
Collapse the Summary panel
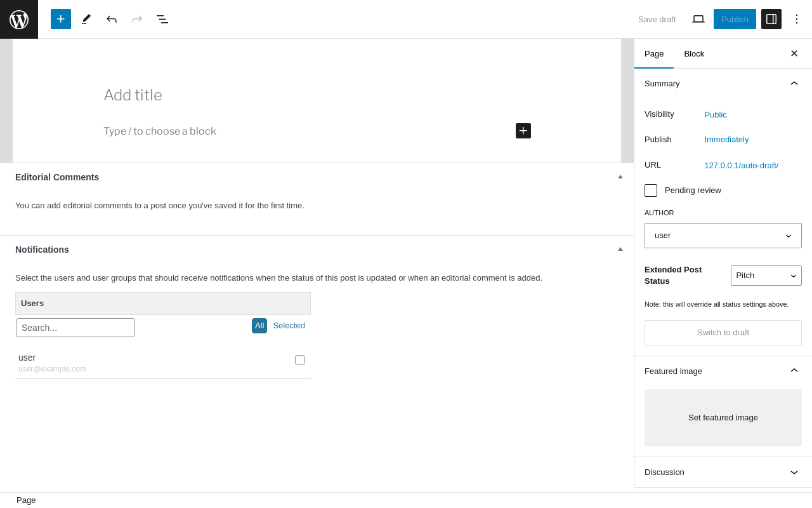click(x=794, y=83)
